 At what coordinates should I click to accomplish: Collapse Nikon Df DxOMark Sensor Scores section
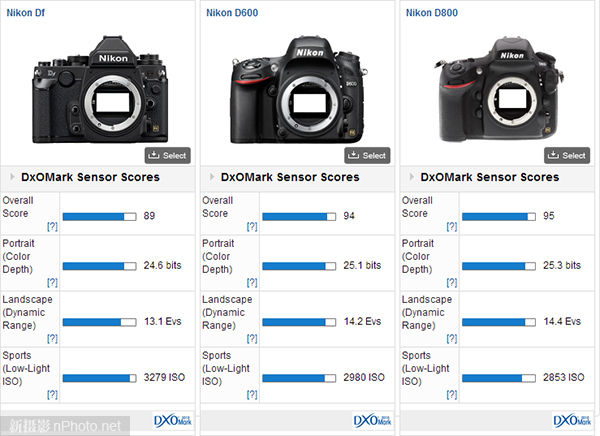pos(12,177)
